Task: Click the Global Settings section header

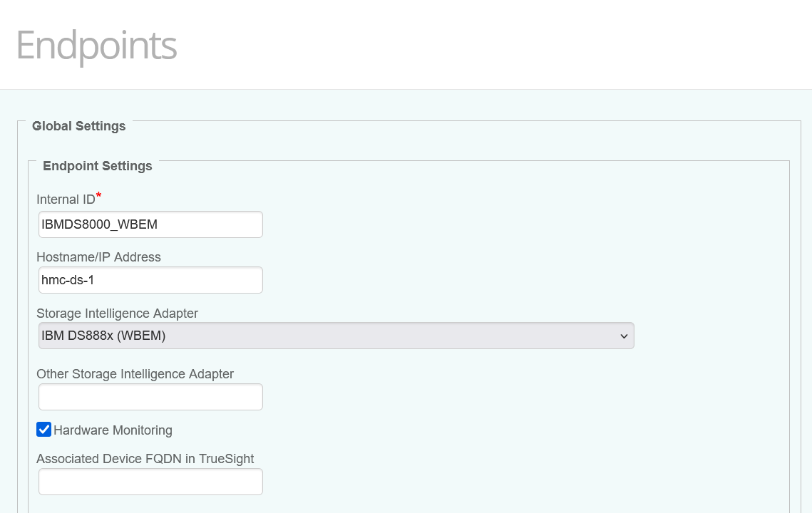Action: coord(78,126)
